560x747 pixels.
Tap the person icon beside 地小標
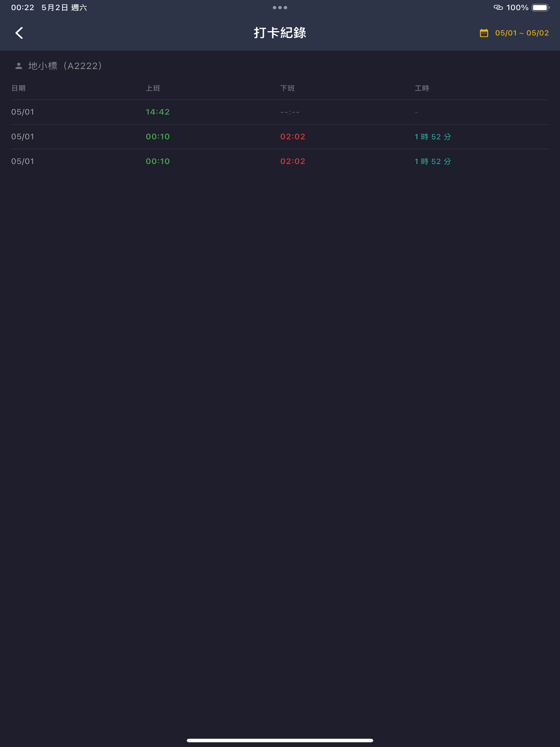18,66
